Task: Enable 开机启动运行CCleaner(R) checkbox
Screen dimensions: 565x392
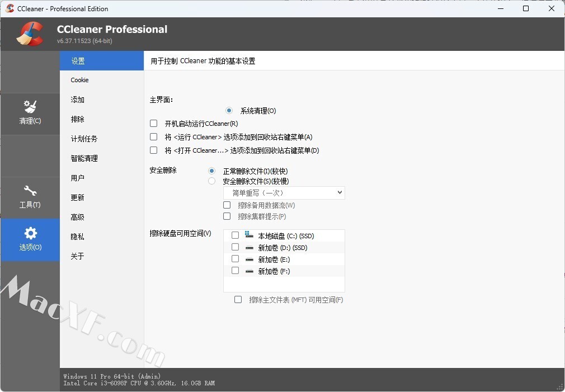Action: click(x=153, y=124)
